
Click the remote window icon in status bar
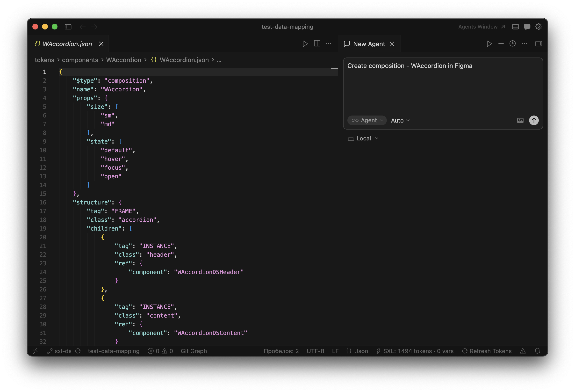coord(35,350)
